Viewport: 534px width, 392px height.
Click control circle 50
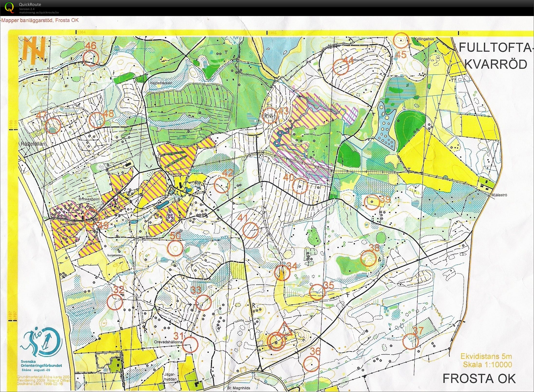point(175,248)
